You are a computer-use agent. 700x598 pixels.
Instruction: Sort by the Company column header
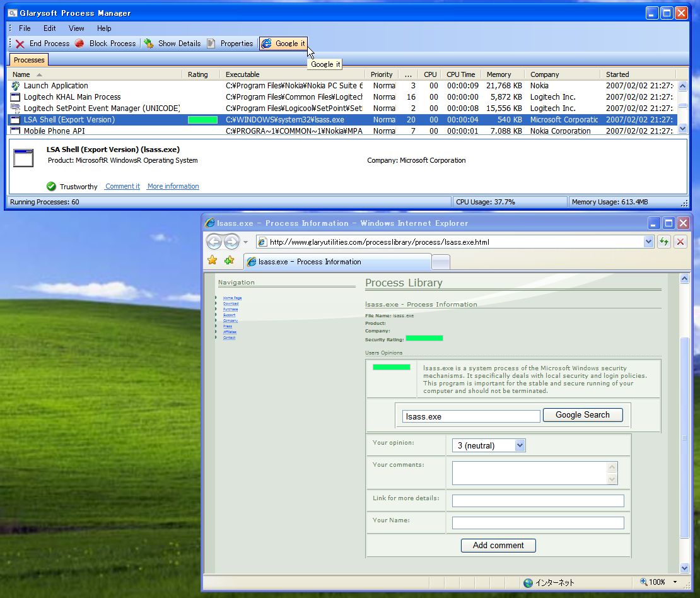coord(563,74)
